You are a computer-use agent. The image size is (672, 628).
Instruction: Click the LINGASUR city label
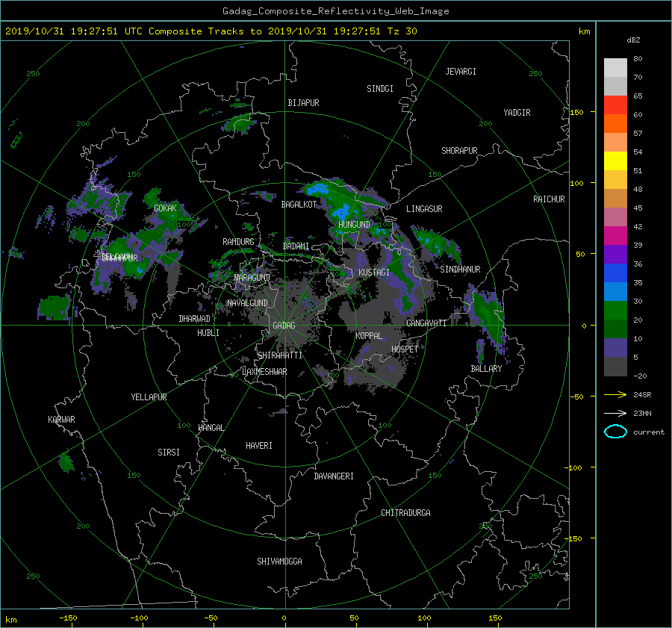click(424, 209)
